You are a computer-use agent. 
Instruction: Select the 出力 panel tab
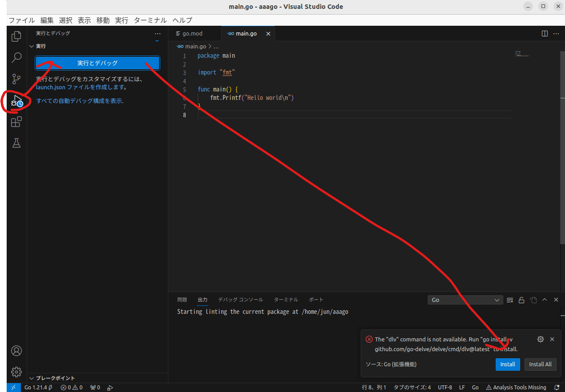[x=203, y=300]
